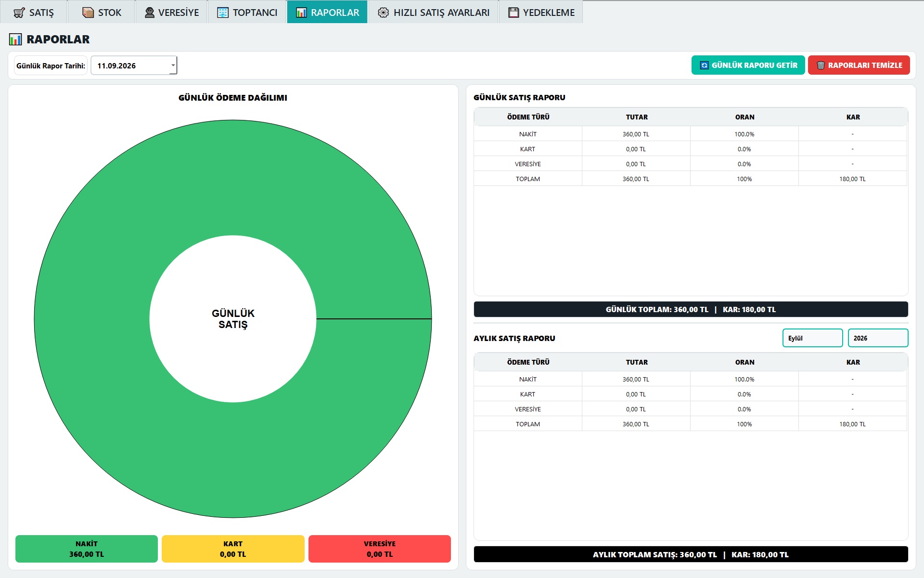Click the shopping cart icon on SATIŞ tab
This screenshot has width=924, height=578.
19,13
